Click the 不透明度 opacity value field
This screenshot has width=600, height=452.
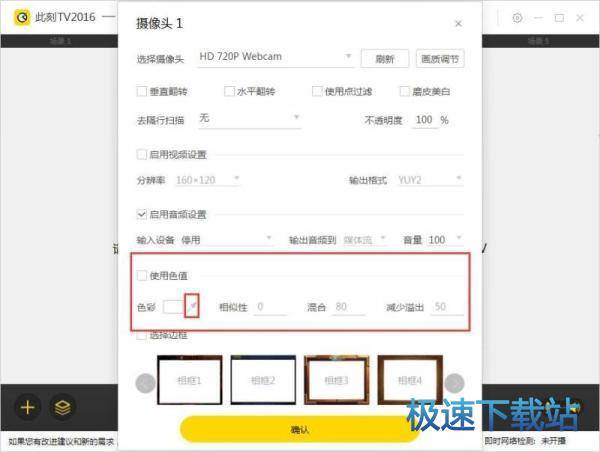tap(424, 120)
